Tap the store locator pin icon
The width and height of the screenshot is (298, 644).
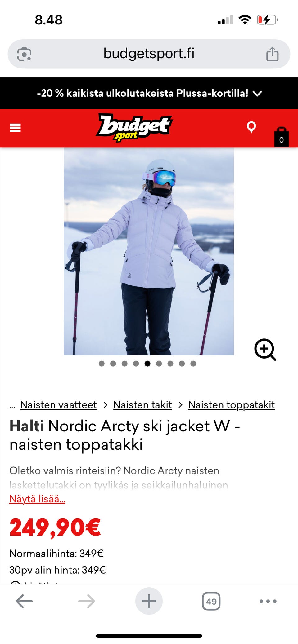click(251, 127)
